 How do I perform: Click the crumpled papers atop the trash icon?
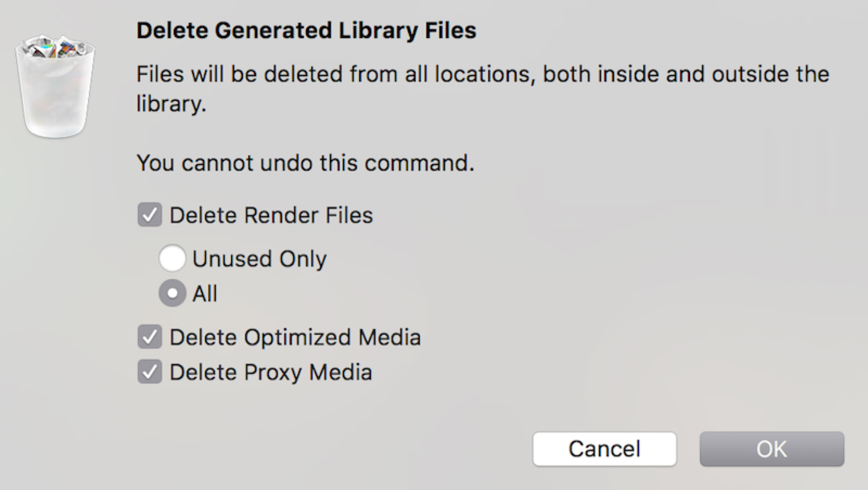point(54,47)
